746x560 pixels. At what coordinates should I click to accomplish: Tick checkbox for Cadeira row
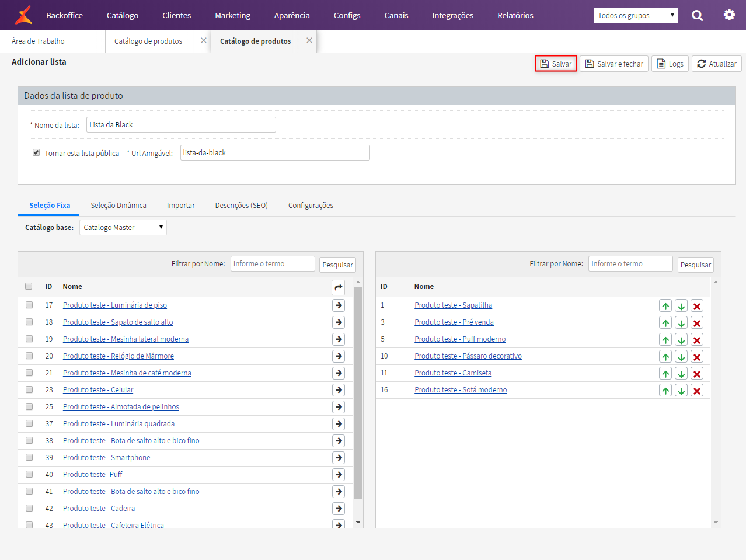(29, 508)
